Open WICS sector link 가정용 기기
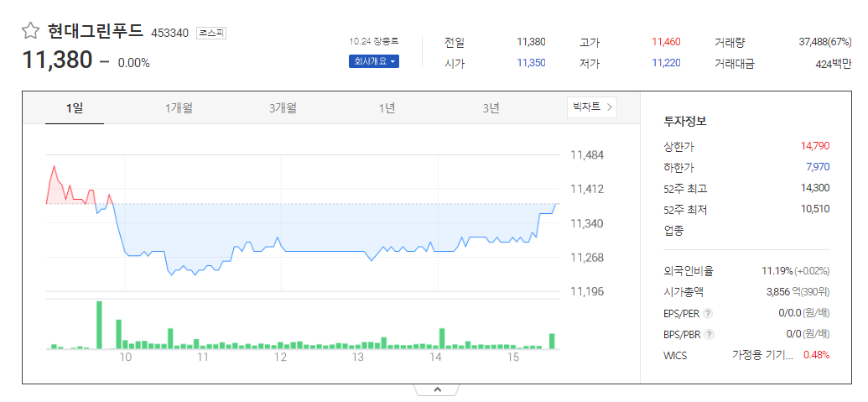Screen dimensions: 868x402 [x=762, y=356]
